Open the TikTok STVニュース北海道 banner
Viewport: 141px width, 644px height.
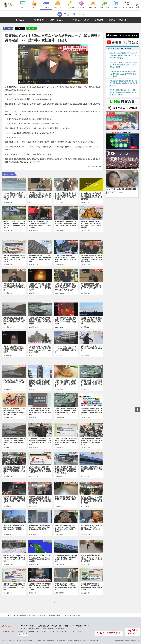(x=122, y=35)
